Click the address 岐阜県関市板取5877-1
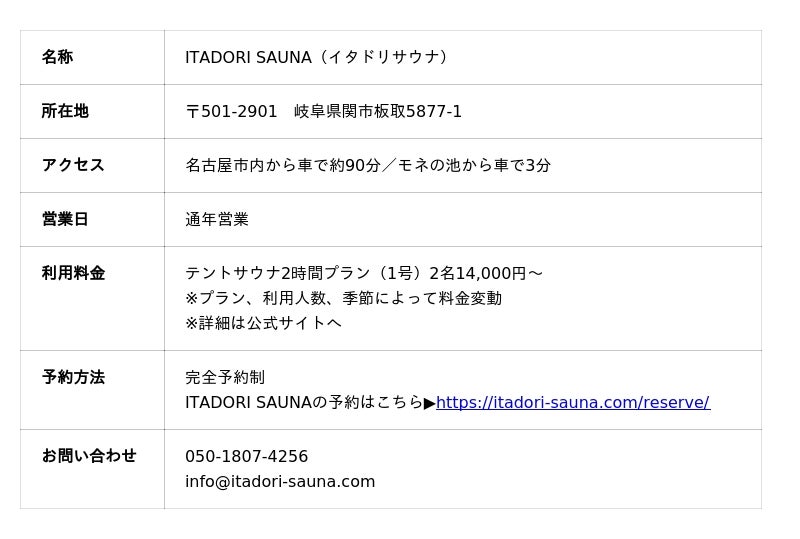Viewport: 800px width, 539px height. (378, 111)
